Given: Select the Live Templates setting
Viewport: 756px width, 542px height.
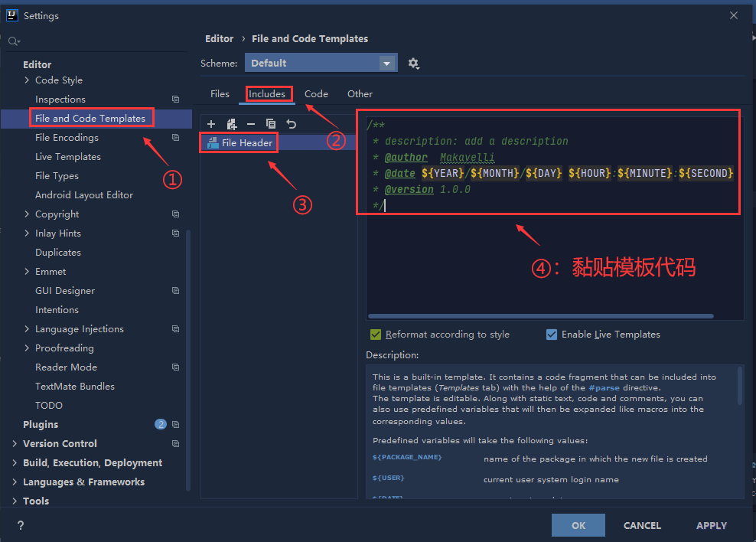Looking at the screenshot, I should point(68,157).
